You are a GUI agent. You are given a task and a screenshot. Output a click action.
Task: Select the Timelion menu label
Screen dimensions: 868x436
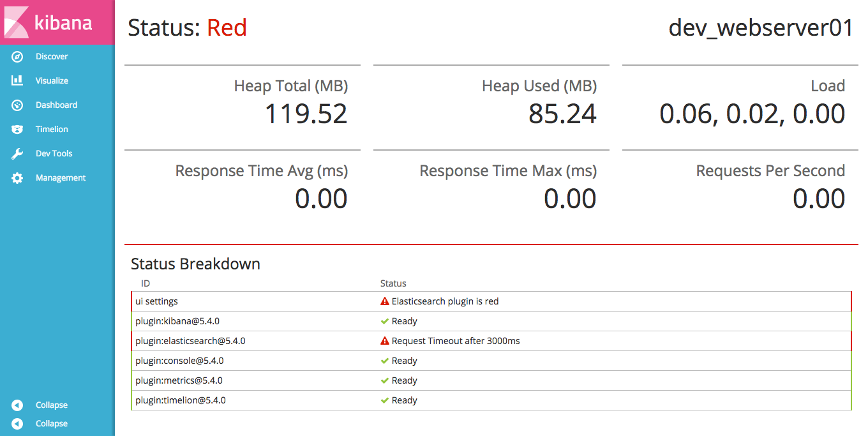pos(52,130)
